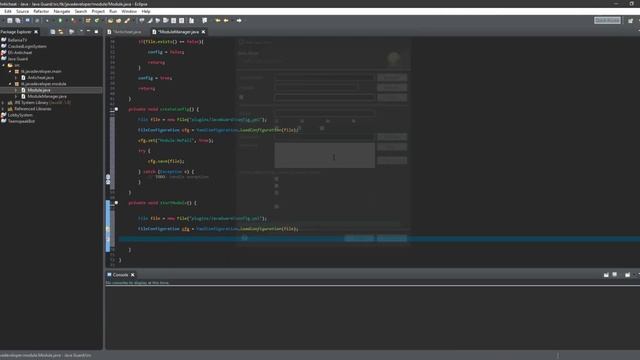Expand JRE System Library
Viewport: 640px width, 360px height.
(x=4, y=103)
